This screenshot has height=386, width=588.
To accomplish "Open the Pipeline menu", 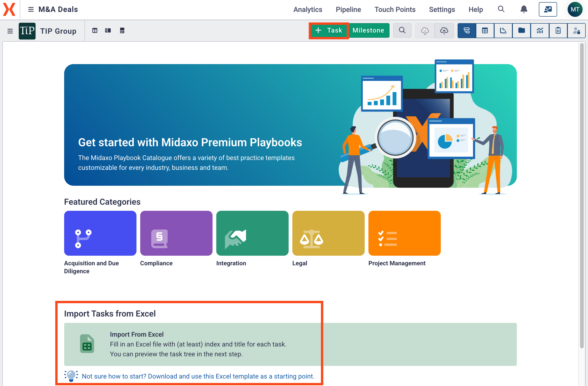I will tap(348, 9).
